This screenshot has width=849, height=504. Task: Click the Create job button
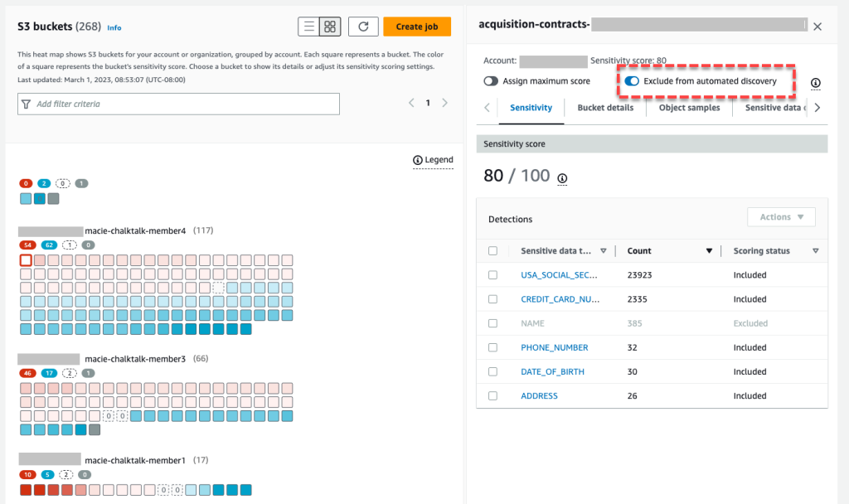tap(417, 26)
